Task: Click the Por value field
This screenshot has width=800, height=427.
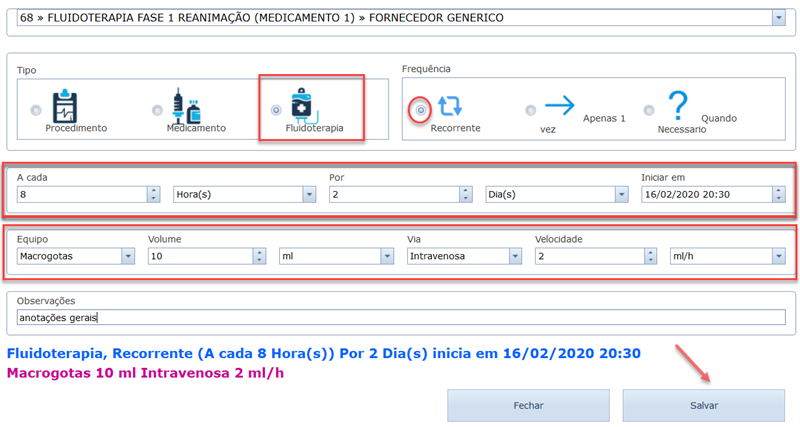Action: [x=394, y=194]
